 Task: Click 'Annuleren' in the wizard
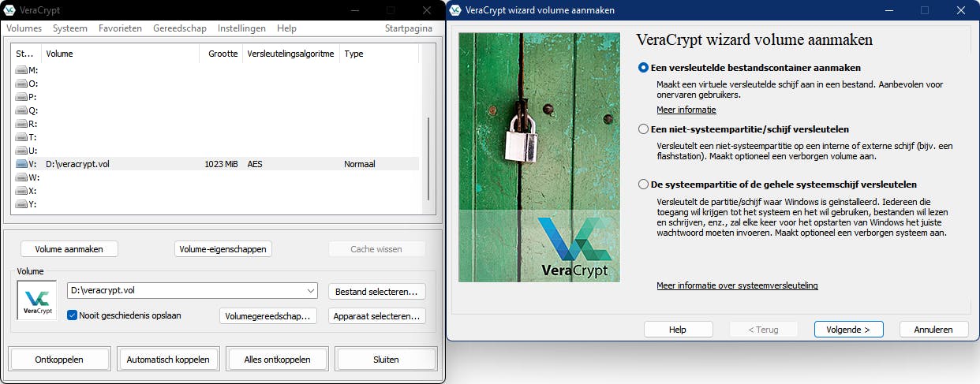click(933, 330)
